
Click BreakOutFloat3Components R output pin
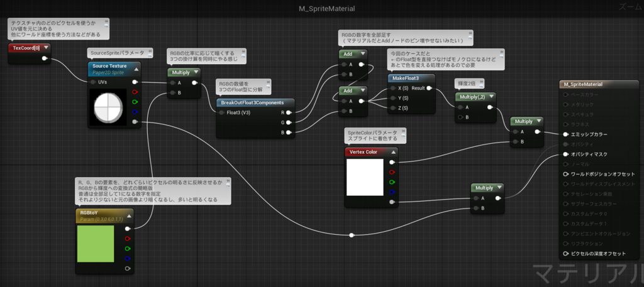(289, 112)
